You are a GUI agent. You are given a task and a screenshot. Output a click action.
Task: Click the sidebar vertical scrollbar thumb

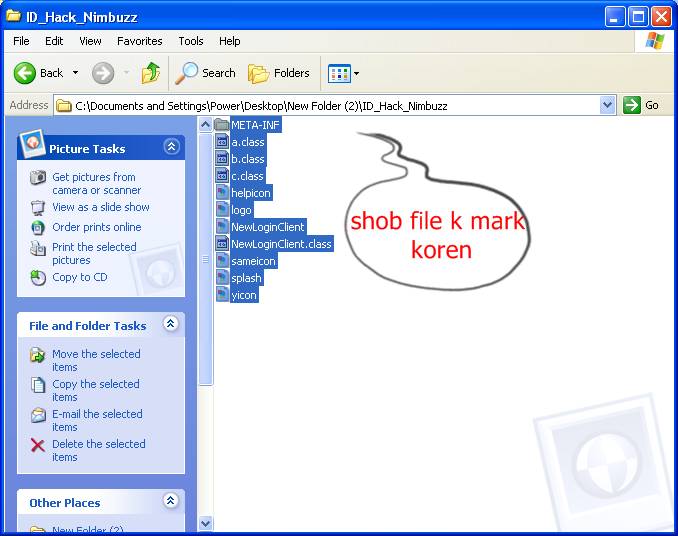pyautogui.click(x=205, y=259)
